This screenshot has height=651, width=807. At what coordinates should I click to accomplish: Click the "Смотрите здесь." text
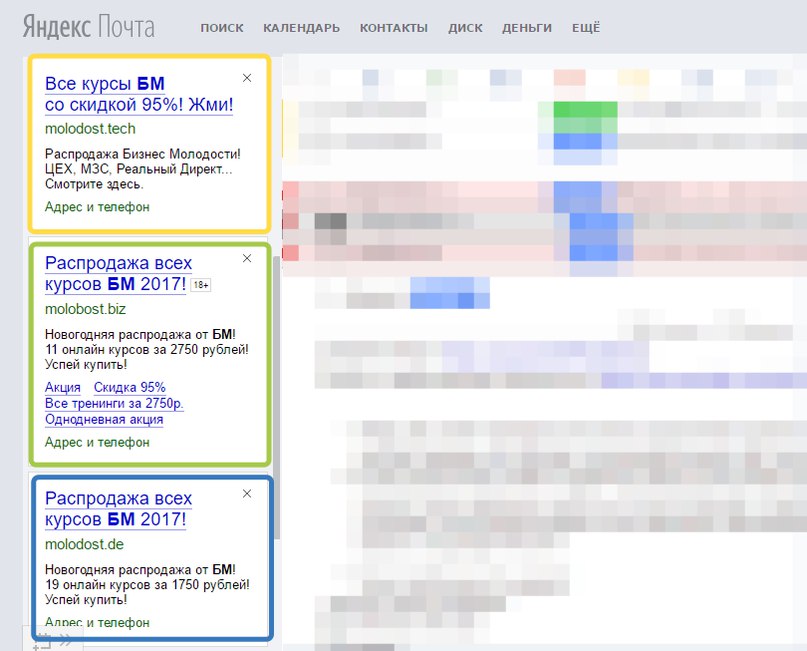(94, 184)
